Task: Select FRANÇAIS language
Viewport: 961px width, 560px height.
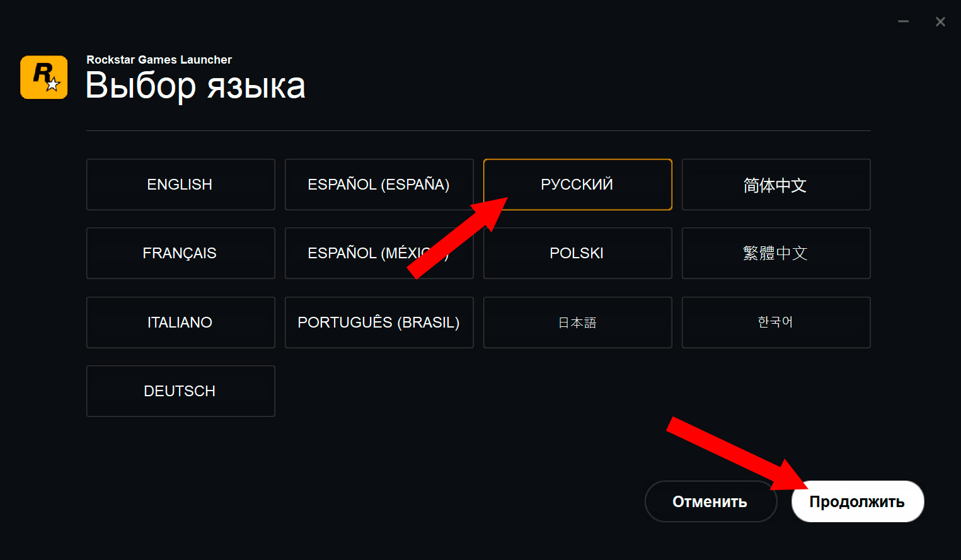Action: (180, 253)
